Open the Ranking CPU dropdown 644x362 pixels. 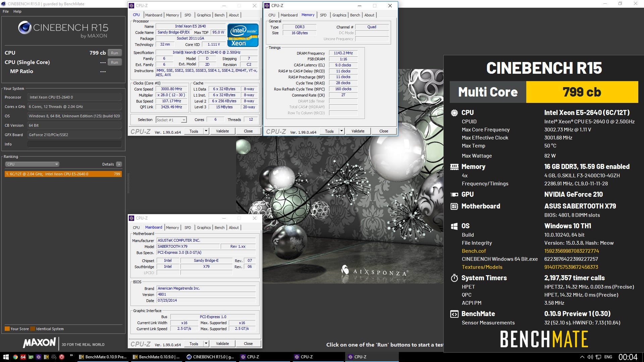(32, 164)
